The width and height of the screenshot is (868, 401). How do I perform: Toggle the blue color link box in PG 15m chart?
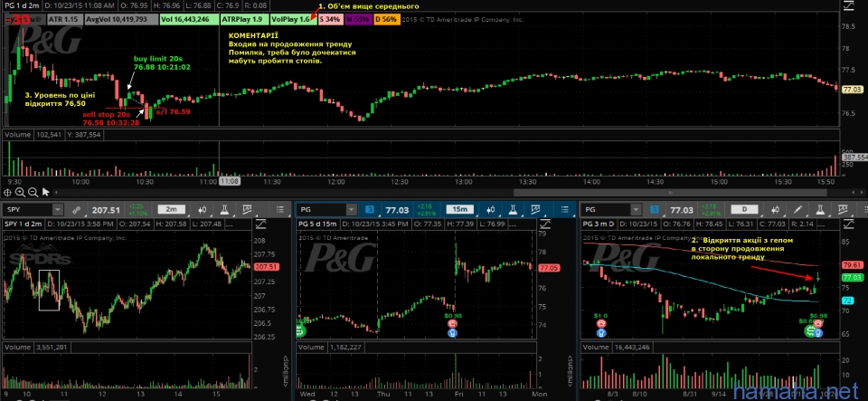368,209
